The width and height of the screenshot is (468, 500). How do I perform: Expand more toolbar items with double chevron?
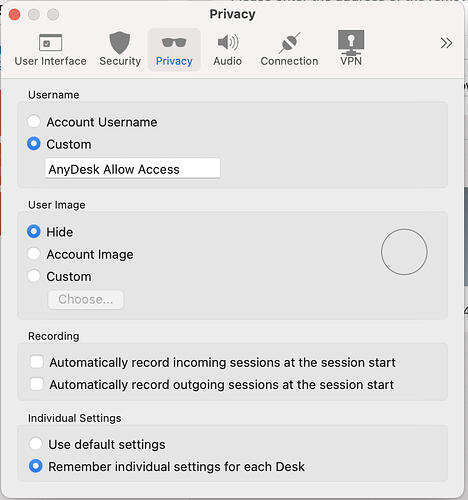pos(446,43)
